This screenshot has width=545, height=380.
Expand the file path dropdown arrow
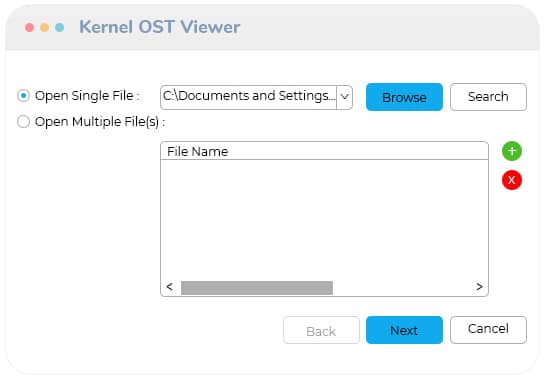point(344,97)
